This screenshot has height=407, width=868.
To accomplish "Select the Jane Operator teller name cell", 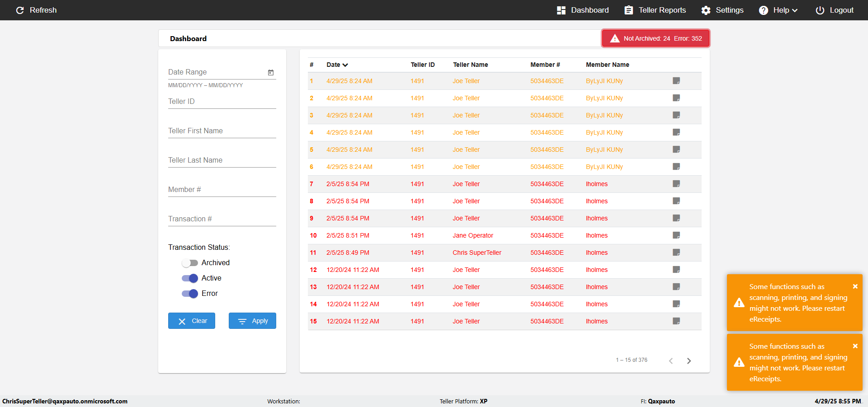I will (x=473, y=235).
